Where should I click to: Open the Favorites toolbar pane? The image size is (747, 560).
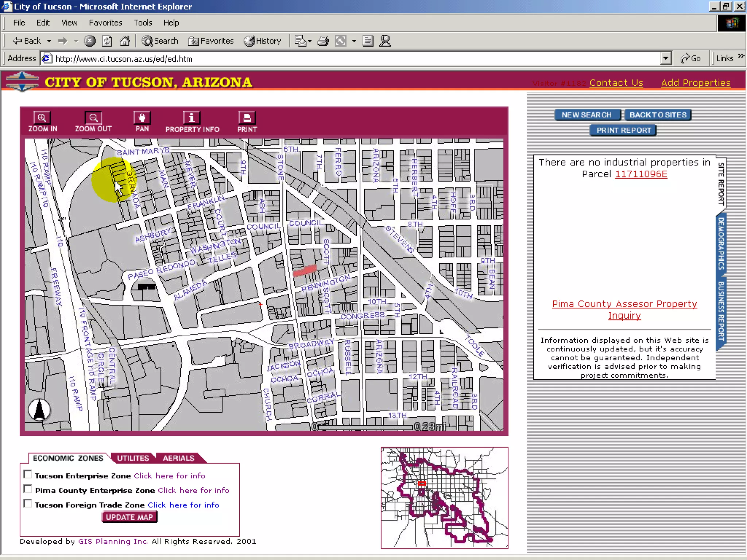(211, 41)
